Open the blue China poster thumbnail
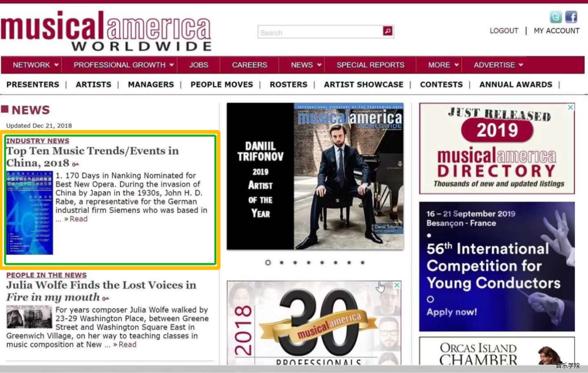 click(x=30, y=213)
